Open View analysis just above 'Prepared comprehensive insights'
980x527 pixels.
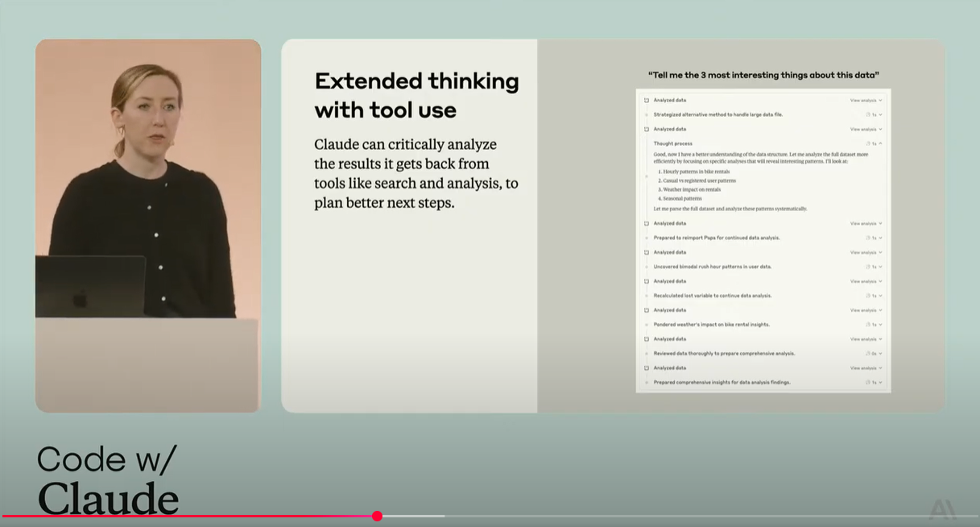pos(866,368)
